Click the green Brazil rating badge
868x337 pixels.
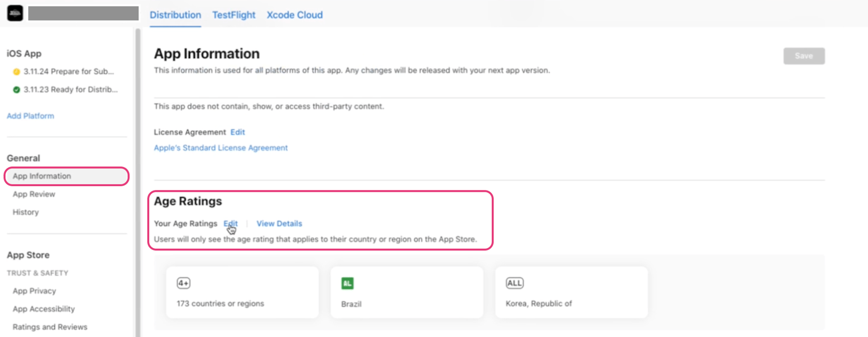point(347,283)
